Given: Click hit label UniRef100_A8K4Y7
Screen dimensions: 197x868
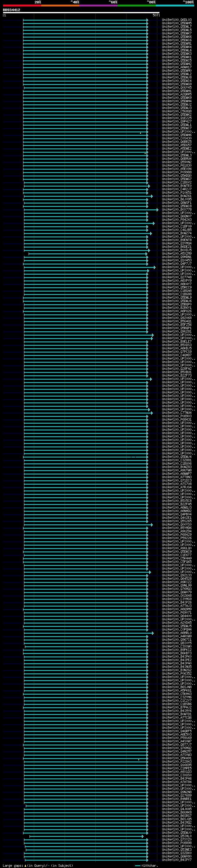Looking at the screenshot, I should click(x=177, y=284).
